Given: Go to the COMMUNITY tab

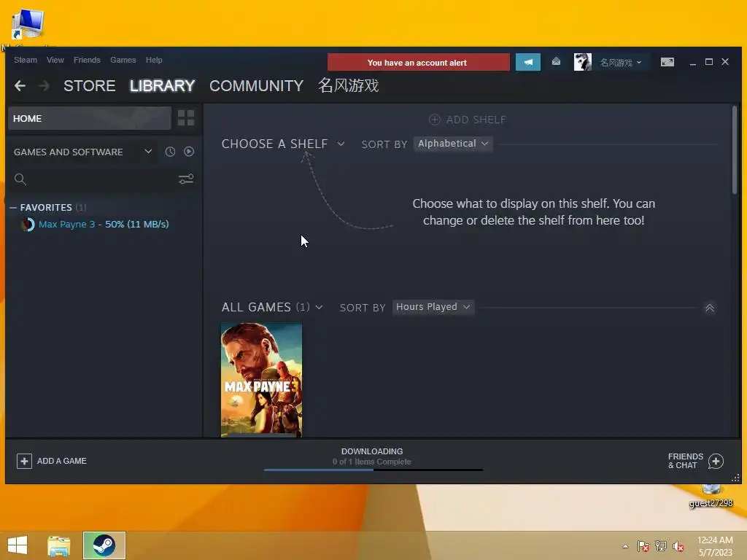Looking at the screenshot, I should click(x=256, y=86).
